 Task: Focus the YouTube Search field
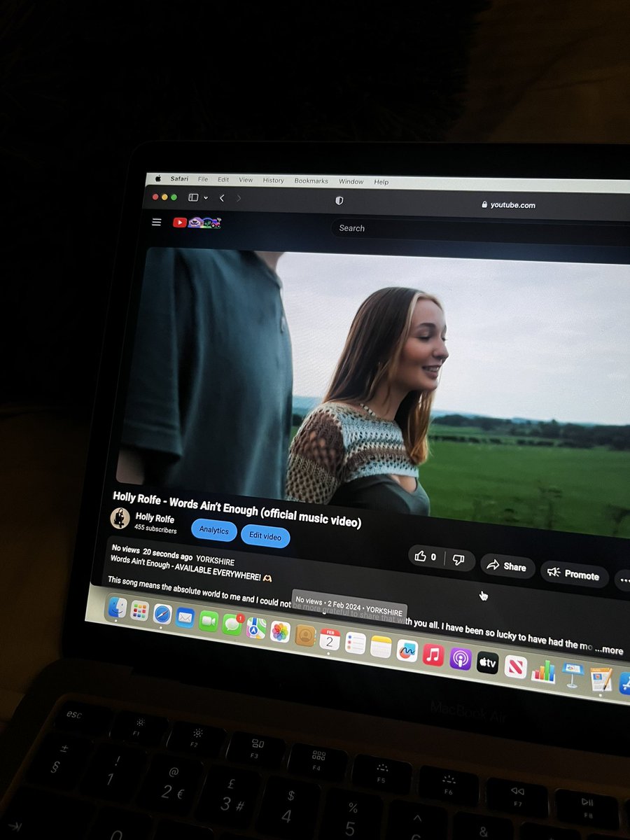(x=480, y=230)
